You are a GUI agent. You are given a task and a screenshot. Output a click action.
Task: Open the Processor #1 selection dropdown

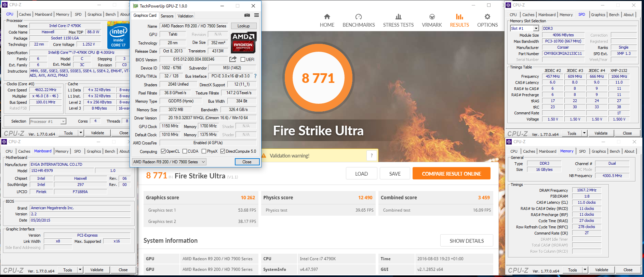coord(48,122)
